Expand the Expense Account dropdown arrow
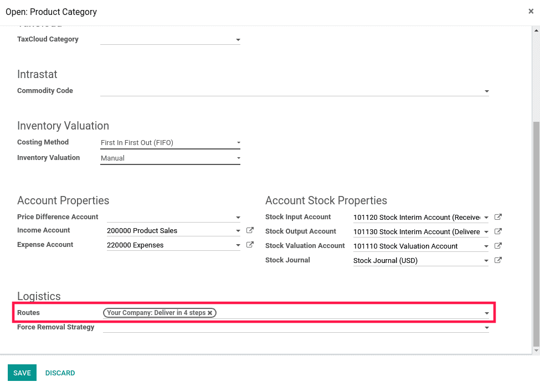This screenshot has width=540, height=392. [238, 245]
